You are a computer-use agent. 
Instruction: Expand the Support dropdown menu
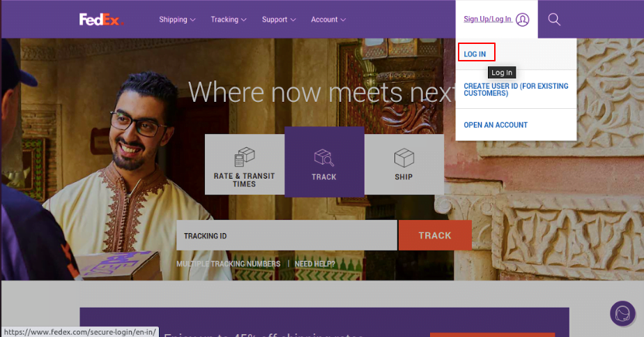[x=279, y=20]
